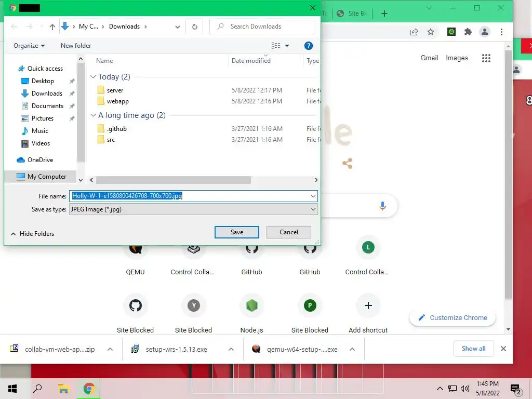Screen dimensions: 532x399
Task: Open new tab in Chrome
Action: (x=384, y=14)
